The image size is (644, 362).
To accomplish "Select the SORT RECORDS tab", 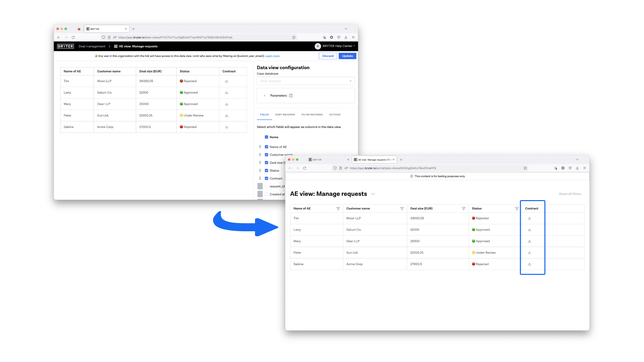I will click(285, 115).
